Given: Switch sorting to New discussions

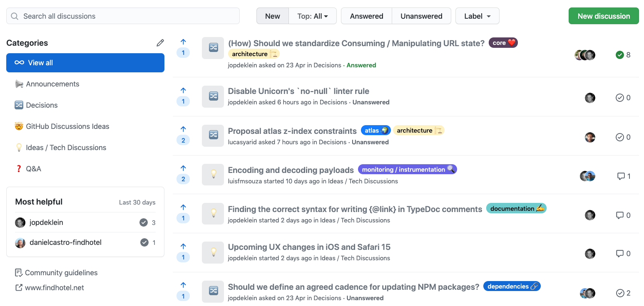Looking at the screenshot, I should coord(273,16).
